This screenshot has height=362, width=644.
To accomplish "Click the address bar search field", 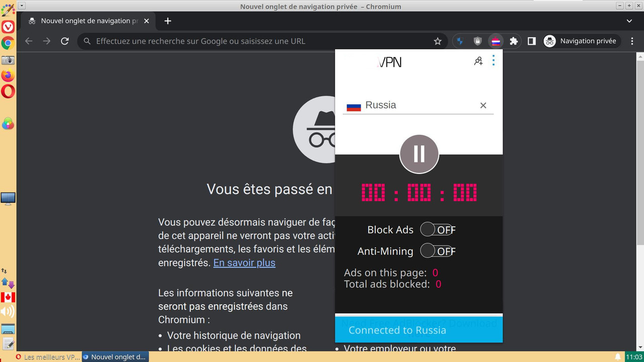I will click(262, 41).
